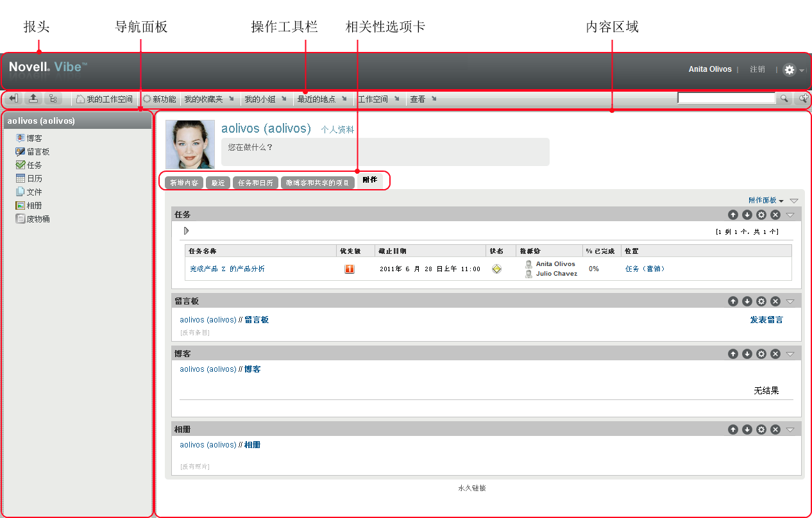Open the settings gear in the masthead
This screenshot has height=518, width=812.
[790, 70]
